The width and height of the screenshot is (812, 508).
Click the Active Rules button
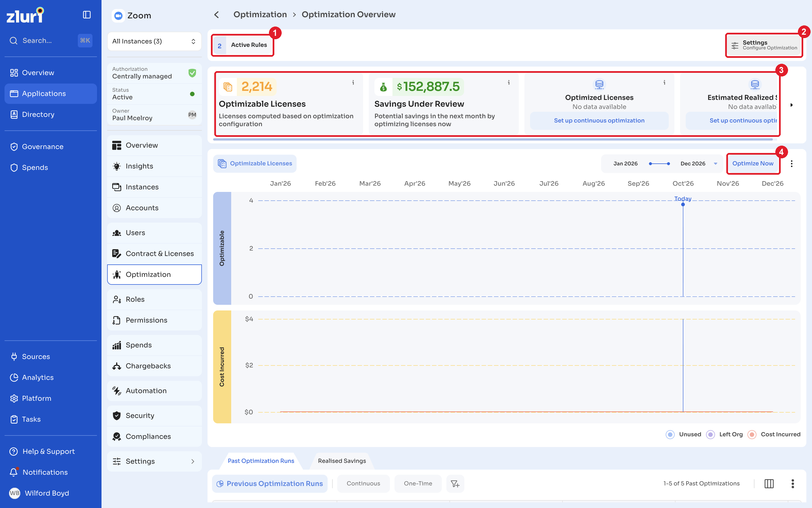(x=242, y=45)
